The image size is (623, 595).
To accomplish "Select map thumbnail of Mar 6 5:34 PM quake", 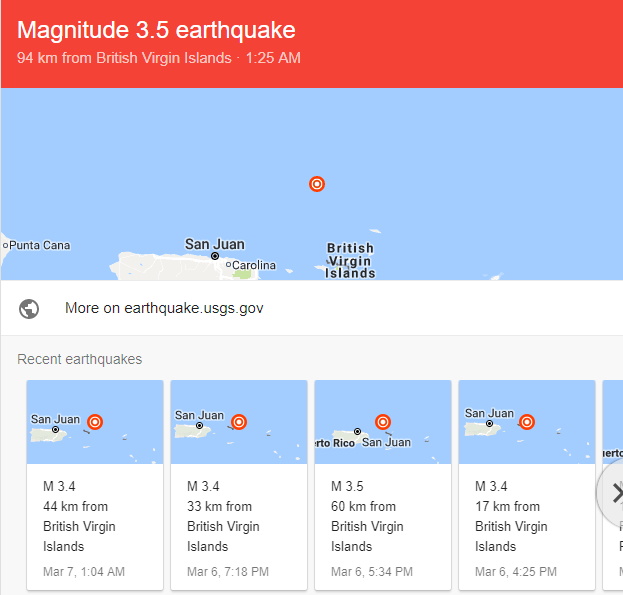I will [383, 422].
